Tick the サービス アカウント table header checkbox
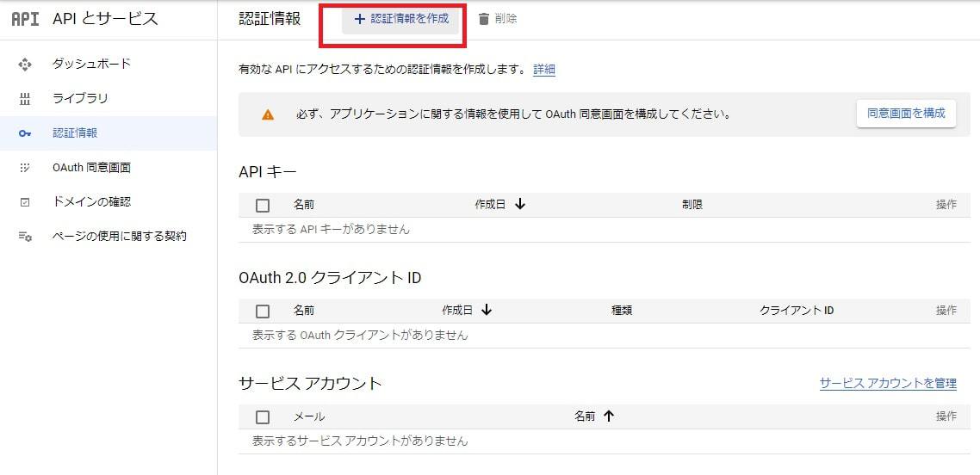 click(263, 417)
